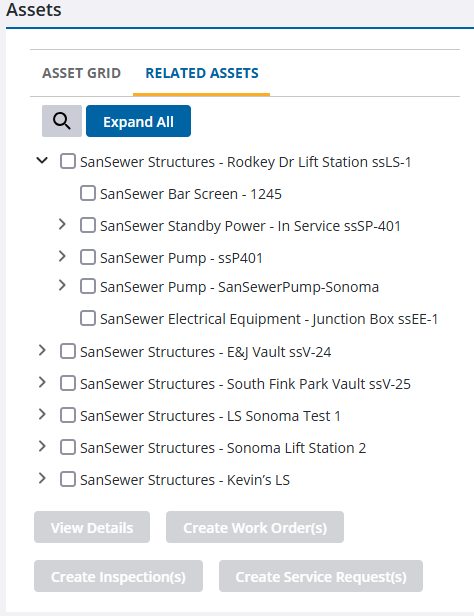The image size is (474, 616).
Task: Select the SanSewer Pump ssP401 label
Action: tap(181, 258)
